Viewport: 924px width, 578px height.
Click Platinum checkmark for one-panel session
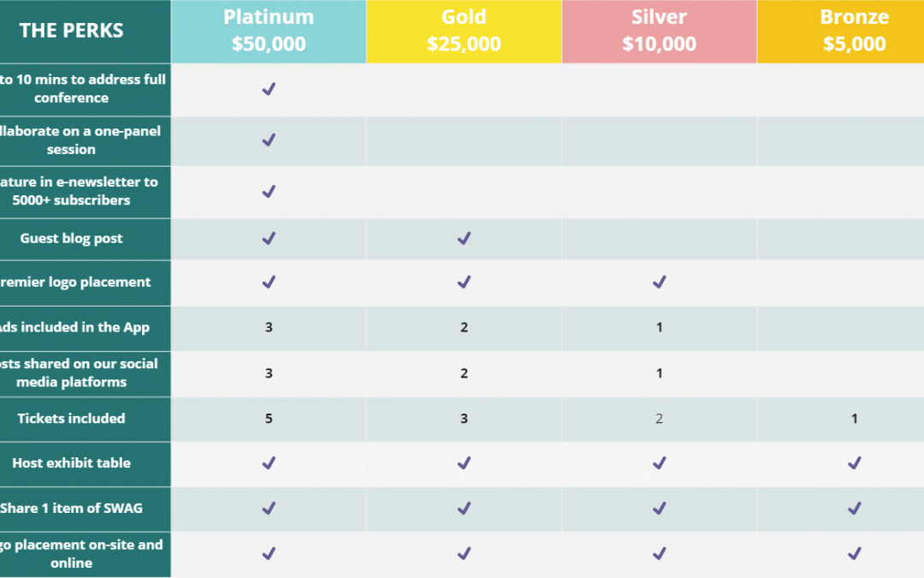tap(269, 140)
